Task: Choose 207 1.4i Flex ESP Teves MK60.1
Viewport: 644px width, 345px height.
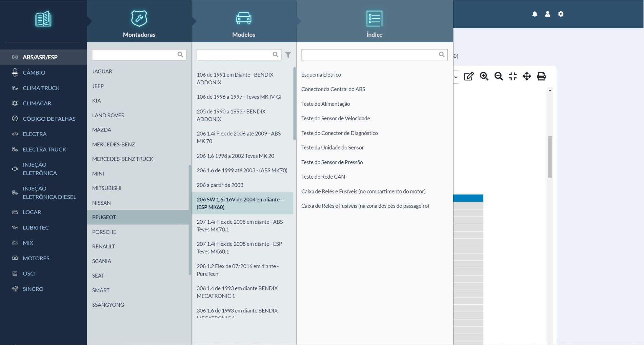Action: click(239, 248)
